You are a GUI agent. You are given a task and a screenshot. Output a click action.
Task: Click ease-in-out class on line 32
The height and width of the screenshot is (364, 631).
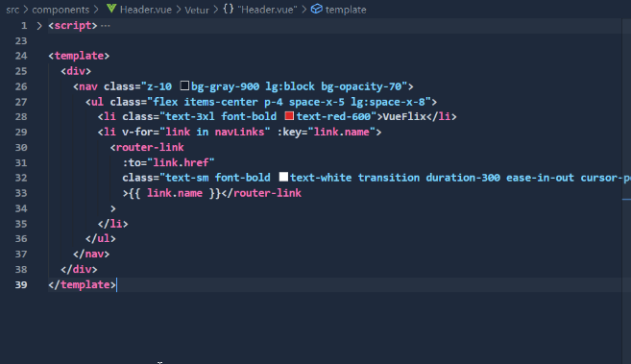coord(540,178)
